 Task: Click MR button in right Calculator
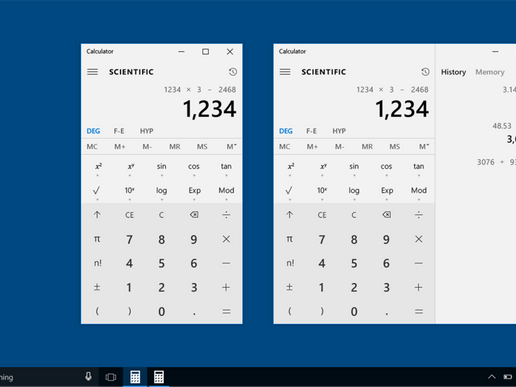367,147
